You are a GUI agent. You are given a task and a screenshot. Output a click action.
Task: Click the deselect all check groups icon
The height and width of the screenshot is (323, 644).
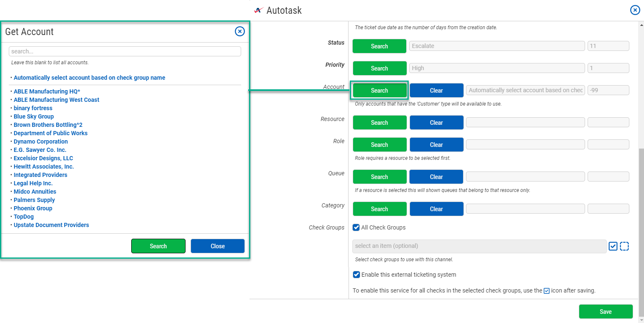click(x=624, y=246)
